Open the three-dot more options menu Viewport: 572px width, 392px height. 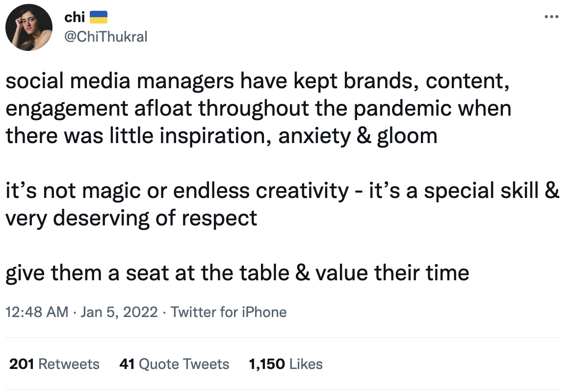point(551,18)
